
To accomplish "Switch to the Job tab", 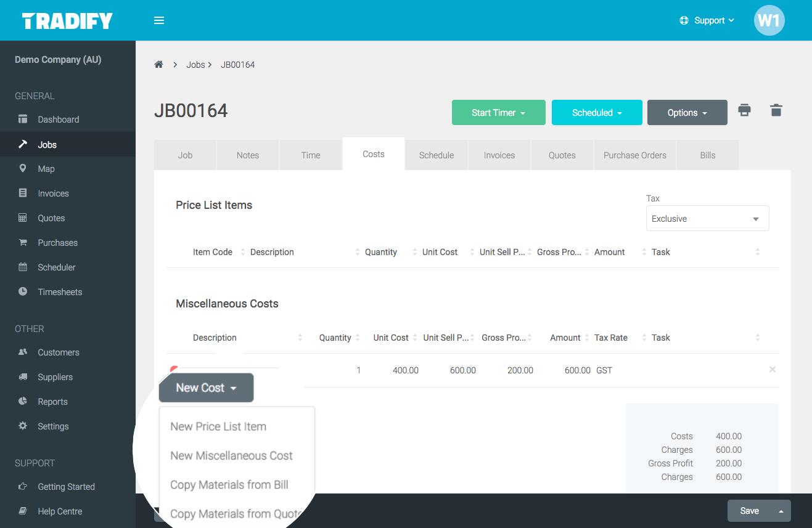I will pyautogui.click(x=185, y=155).
